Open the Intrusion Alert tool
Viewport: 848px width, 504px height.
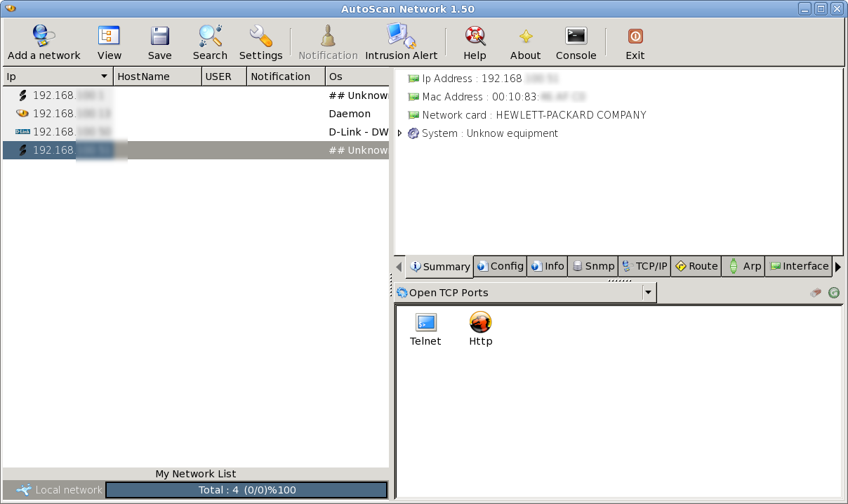pyautogui.click(x=401, y=36)
